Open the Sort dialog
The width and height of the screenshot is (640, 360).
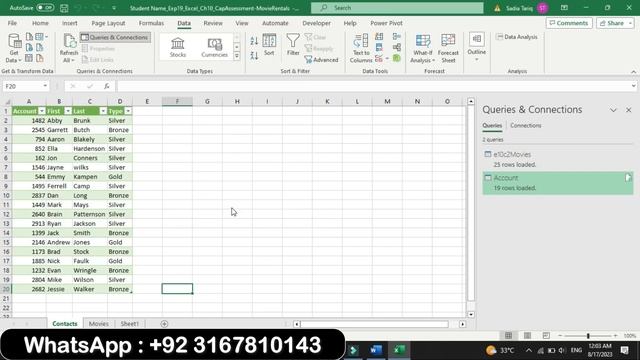(269, 45)
